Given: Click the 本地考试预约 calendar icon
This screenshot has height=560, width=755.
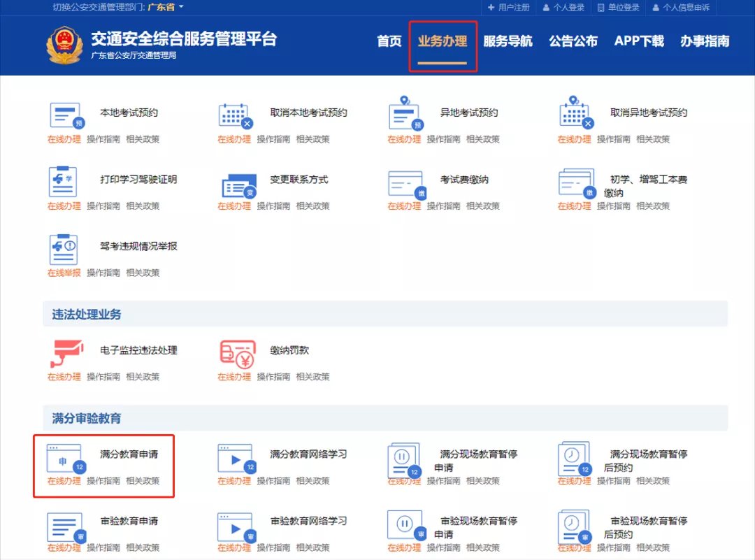Looking at the screenshot, I should tap(66, 115).
